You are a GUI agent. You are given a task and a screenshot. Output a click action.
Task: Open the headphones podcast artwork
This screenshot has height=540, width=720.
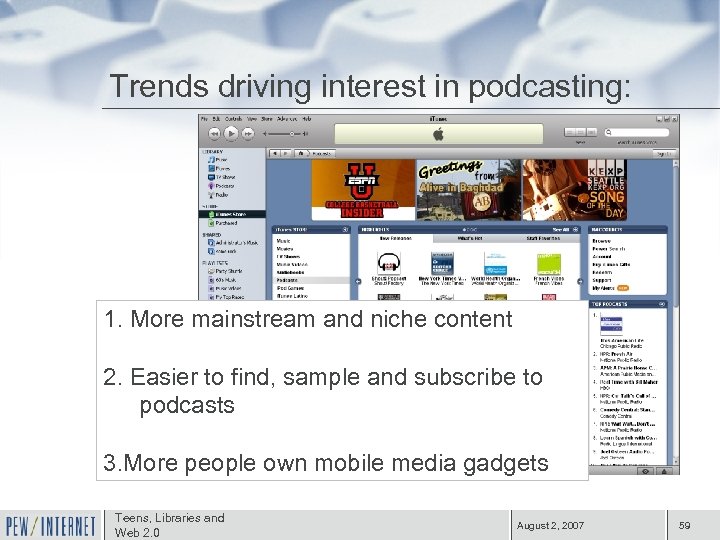(x=389, y=264)
